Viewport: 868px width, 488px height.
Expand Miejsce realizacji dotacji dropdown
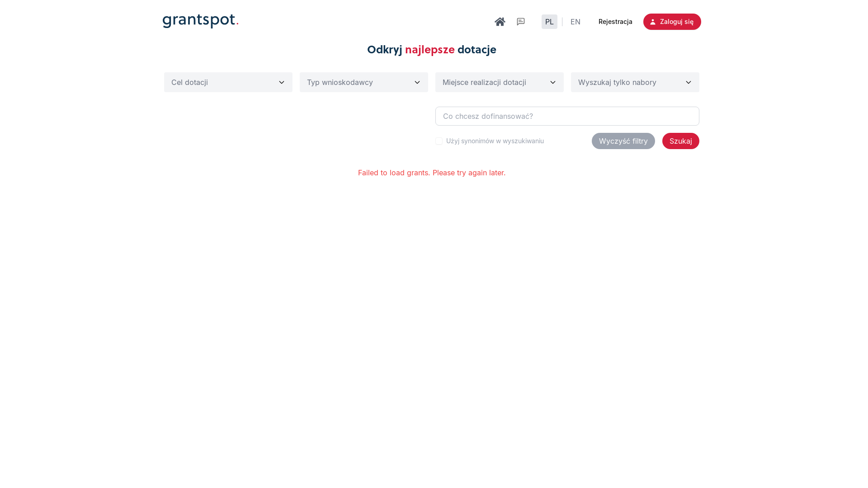(x=500, y=82)
